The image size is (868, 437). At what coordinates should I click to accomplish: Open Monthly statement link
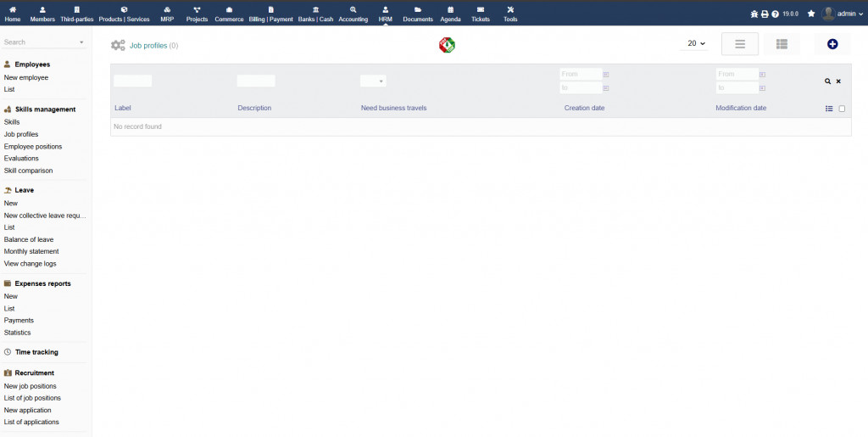click(31, 251)
